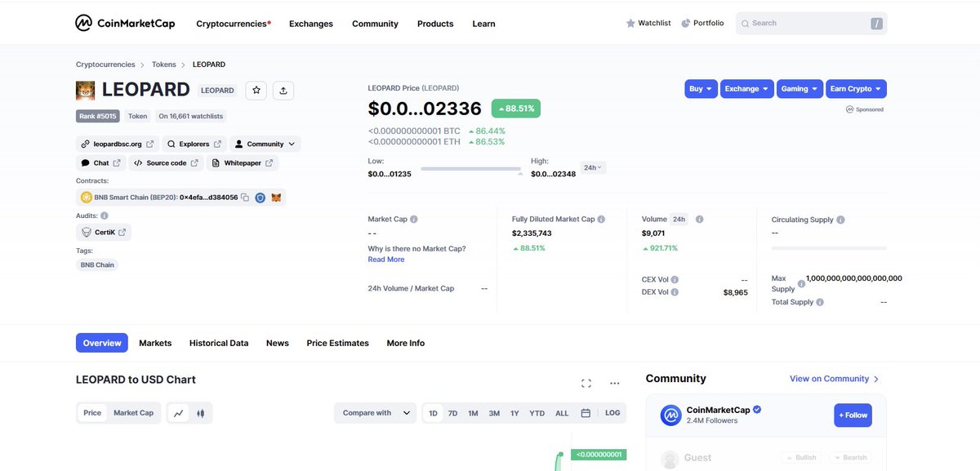The image size is (980, 471).
Task: Click the CEX Vol info icon
Action: [675, 280]
